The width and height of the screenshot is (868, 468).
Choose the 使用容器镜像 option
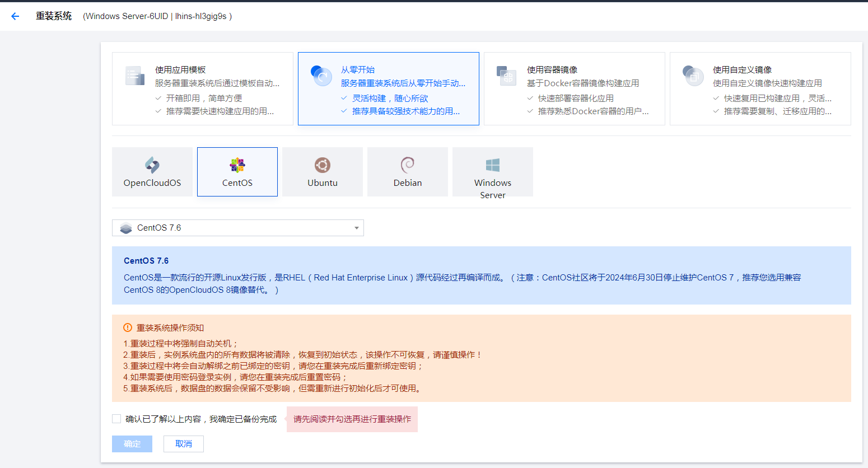(575, 88)
